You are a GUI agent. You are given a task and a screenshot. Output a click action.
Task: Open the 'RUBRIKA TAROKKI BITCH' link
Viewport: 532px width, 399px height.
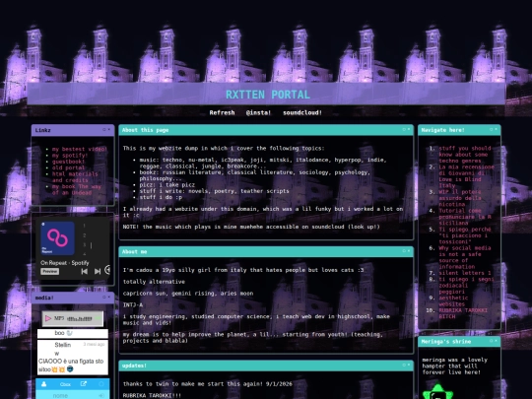[x=463, y=313]
